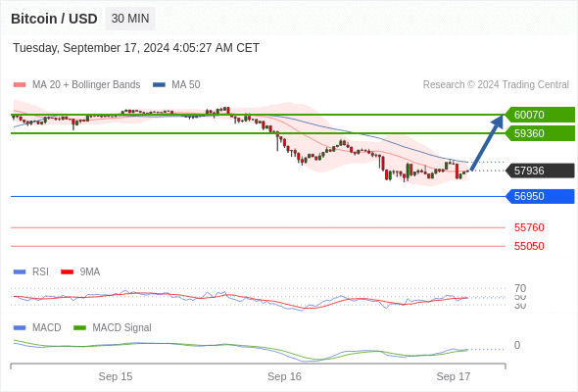The width and height of the screenshot is (578, 392).
Task: Click the Research Trading Central copyright text
Action: 496,85
